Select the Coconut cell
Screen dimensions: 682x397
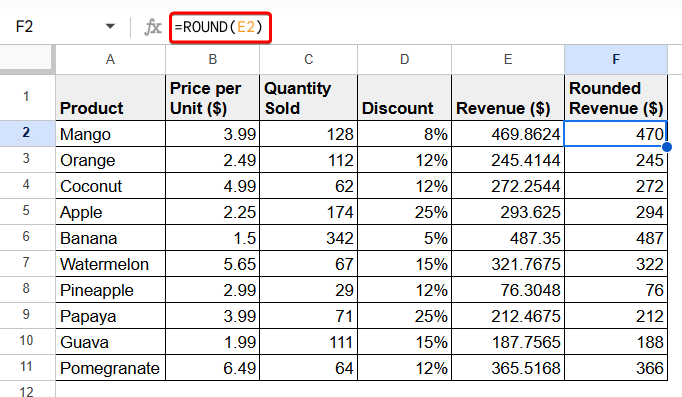click(110, 186)
